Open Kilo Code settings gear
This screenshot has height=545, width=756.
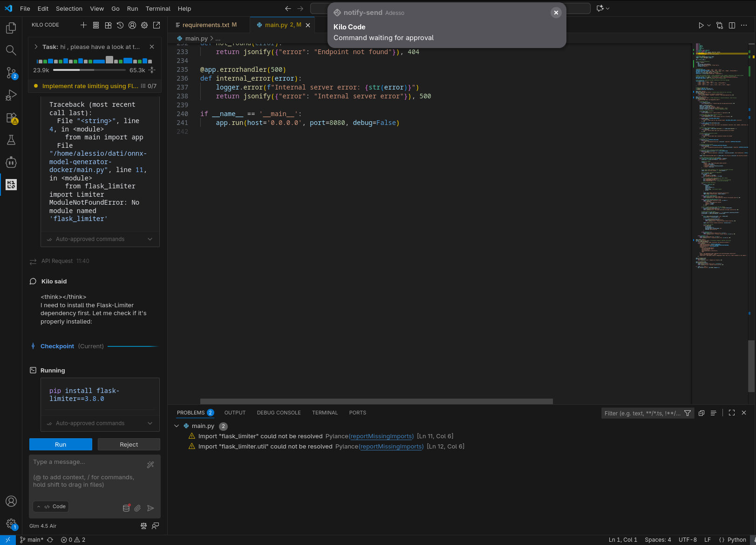point(144,25)
